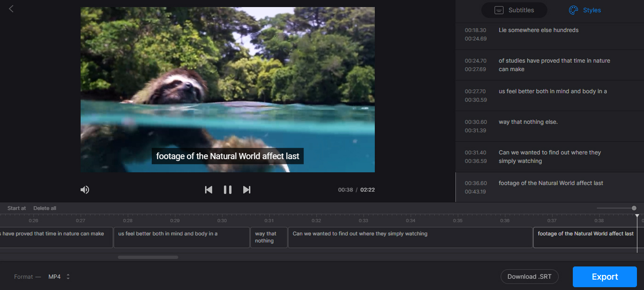Edit the 'way that nothing else.' subtitle entry
Viewport: 644px width, 290px height.
(528, 122)
